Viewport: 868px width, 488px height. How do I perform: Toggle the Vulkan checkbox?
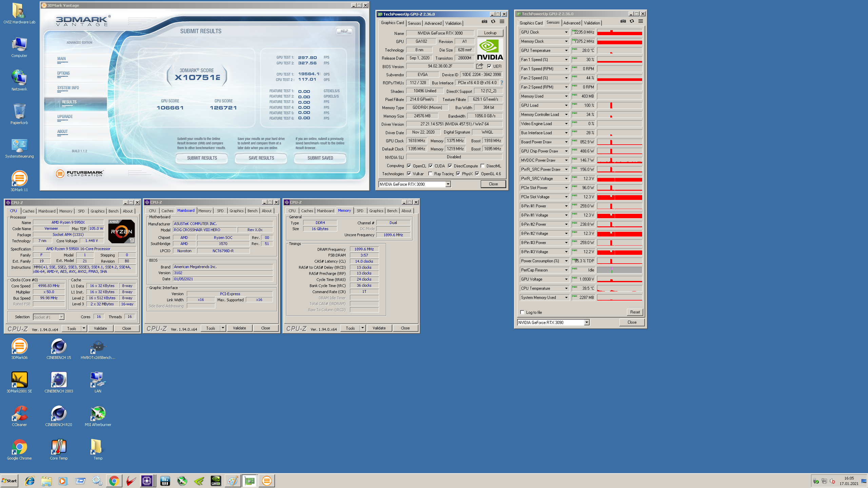pos(409,174)
